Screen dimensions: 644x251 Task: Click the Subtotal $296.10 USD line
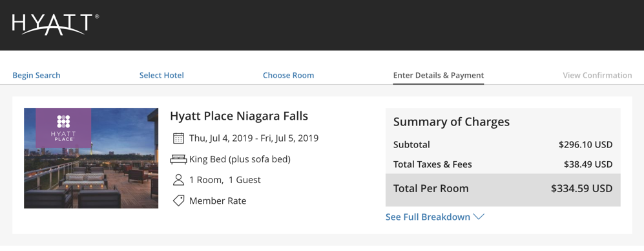pyautogui.click(x=503, y=145)
